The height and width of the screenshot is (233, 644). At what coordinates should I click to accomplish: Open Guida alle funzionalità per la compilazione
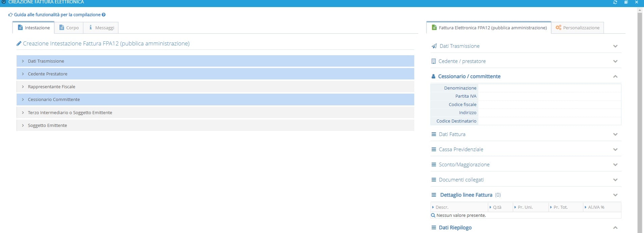[57, 15]
